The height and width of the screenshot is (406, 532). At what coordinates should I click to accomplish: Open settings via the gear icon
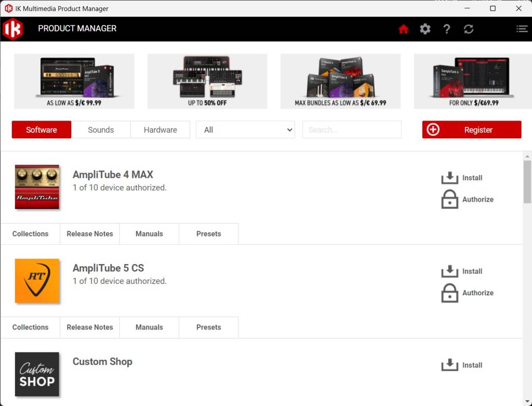425,29
